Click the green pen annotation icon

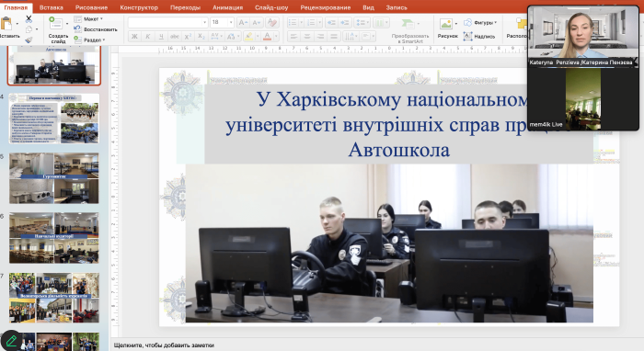point(11,340)
